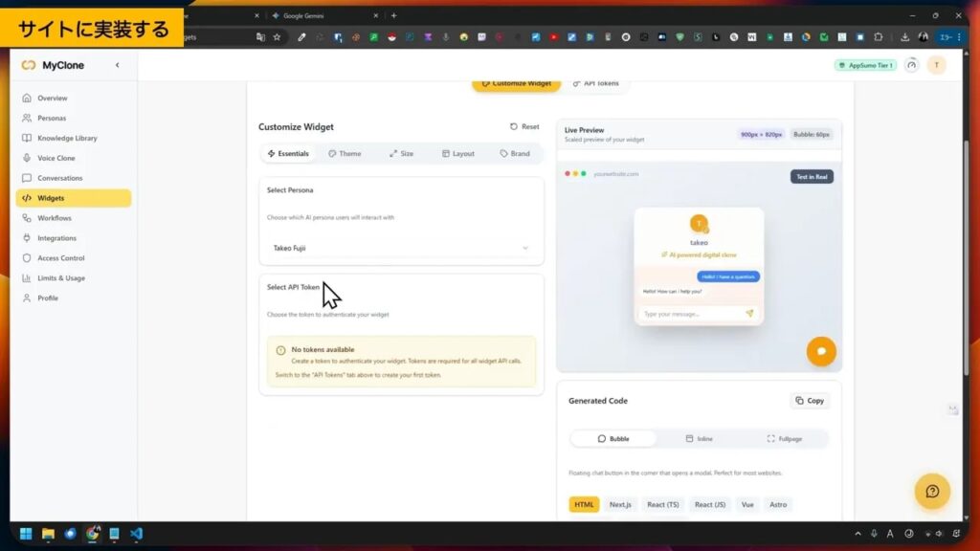Switch to the Theme customization tab
The image size is (980, 551).
click(346, 153)
